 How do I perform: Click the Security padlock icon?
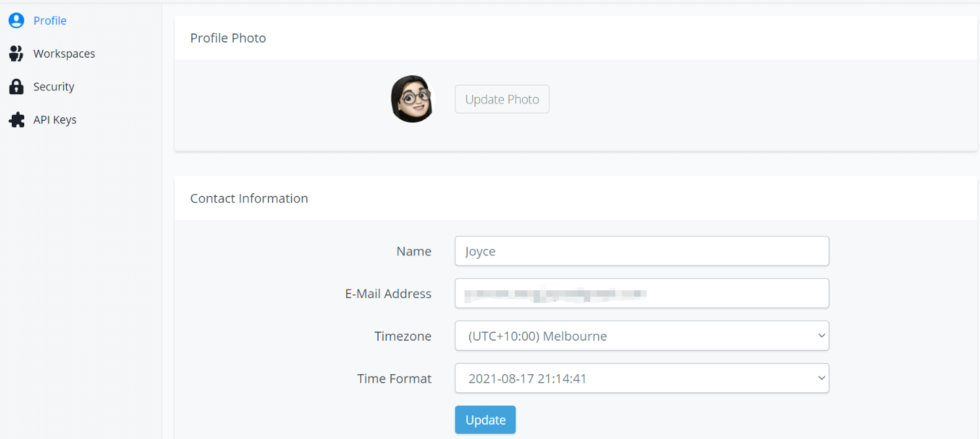16,86
